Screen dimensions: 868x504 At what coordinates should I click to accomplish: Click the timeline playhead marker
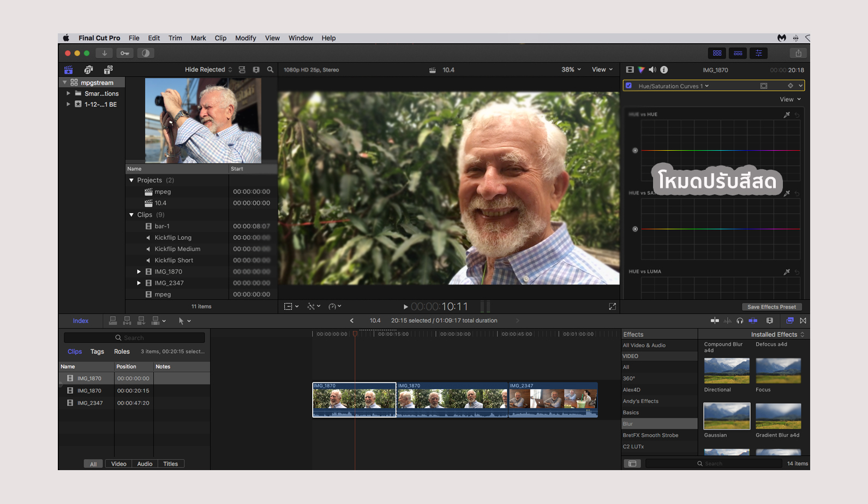(355, 334)
